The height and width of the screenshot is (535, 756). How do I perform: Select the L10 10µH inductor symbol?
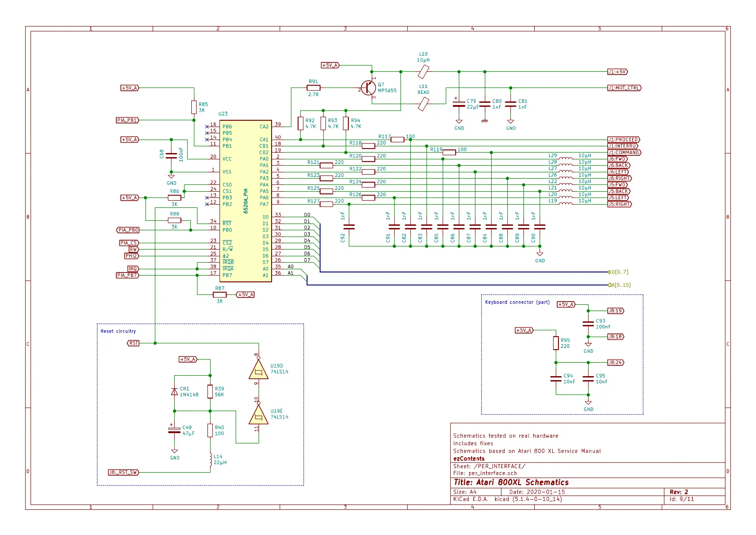coord(423,71)
